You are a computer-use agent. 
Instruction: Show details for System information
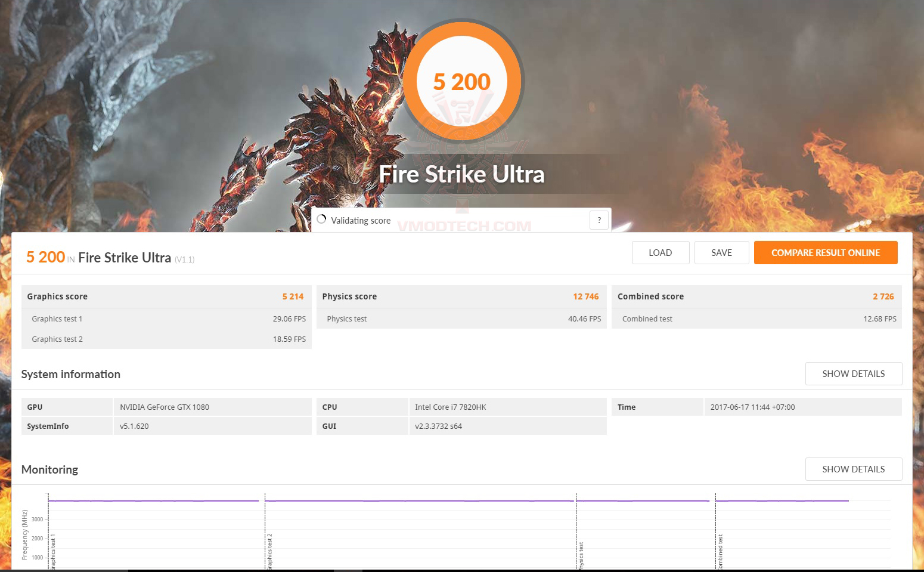click(853, 374)
